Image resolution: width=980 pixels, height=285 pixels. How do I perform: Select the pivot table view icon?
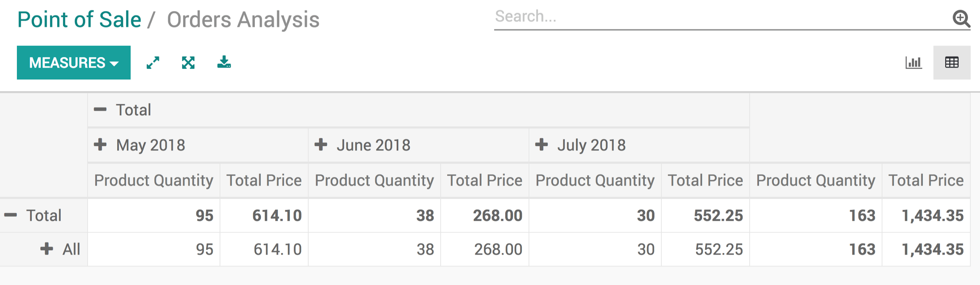point(953,62)
